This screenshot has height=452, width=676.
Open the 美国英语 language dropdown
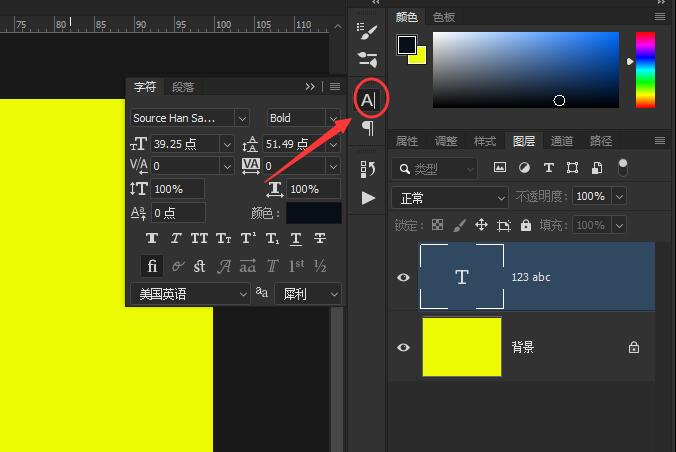(x=190, y=294)
